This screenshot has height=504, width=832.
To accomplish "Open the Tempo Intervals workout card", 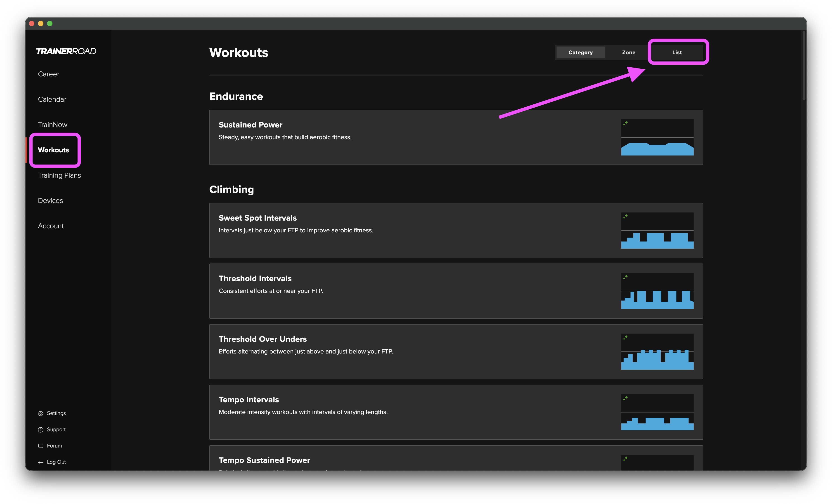I will pos(456,412).
